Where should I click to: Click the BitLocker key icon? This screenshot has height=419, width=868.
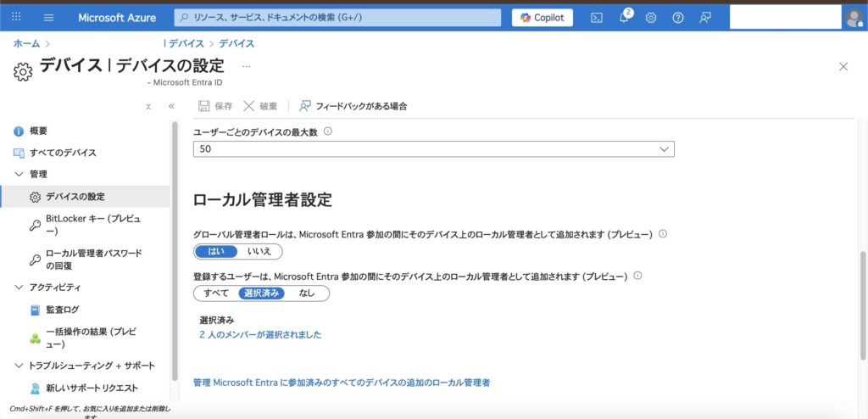(x=35, y=225)
